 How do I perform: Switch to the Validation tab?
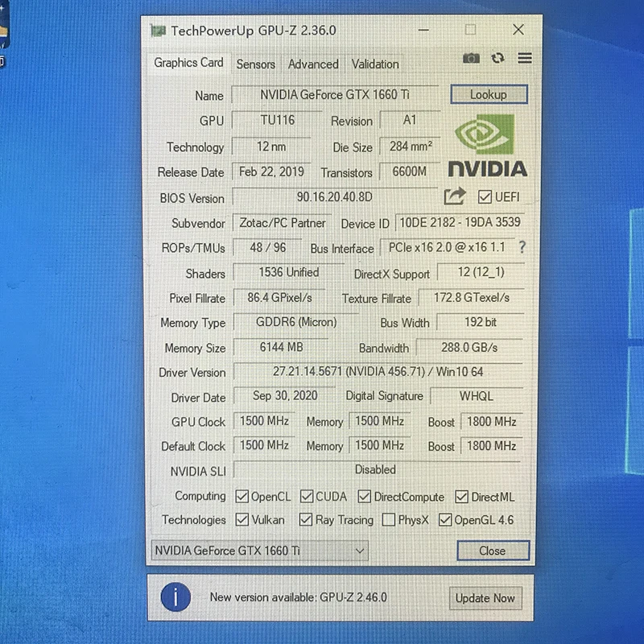pos(375,64)
